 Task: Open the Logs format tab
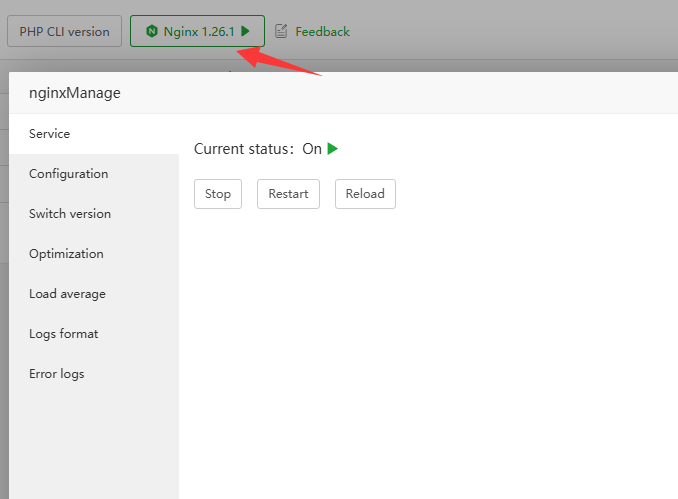[63, 334]
